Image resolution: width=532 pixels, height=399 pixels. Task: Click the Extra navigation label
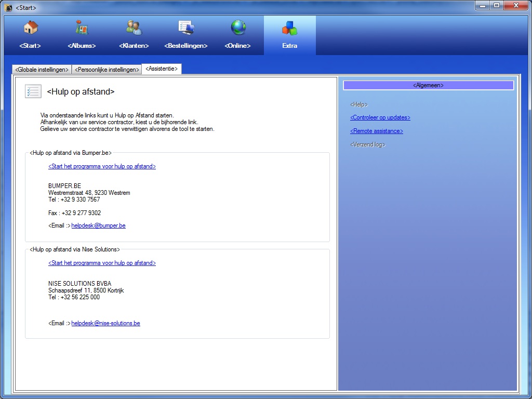289,46
